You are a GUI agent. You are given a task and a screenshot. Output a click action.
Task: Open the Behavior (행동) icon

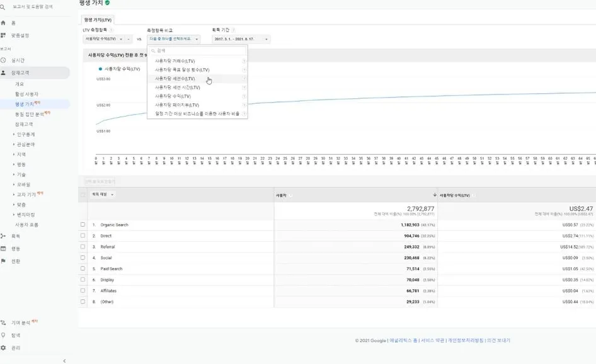coord(3,249)
